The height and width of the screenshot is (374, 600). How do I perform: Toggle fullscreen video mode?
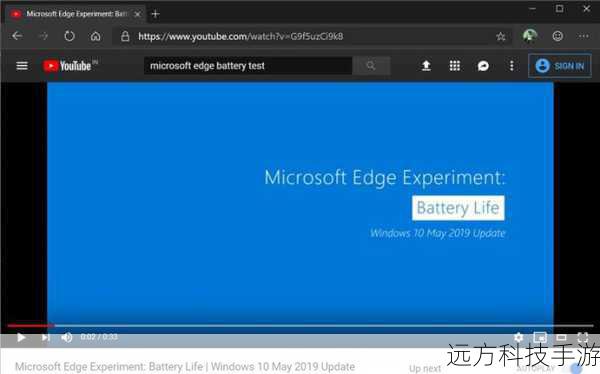pyautogui.click(x=583, y=337)
